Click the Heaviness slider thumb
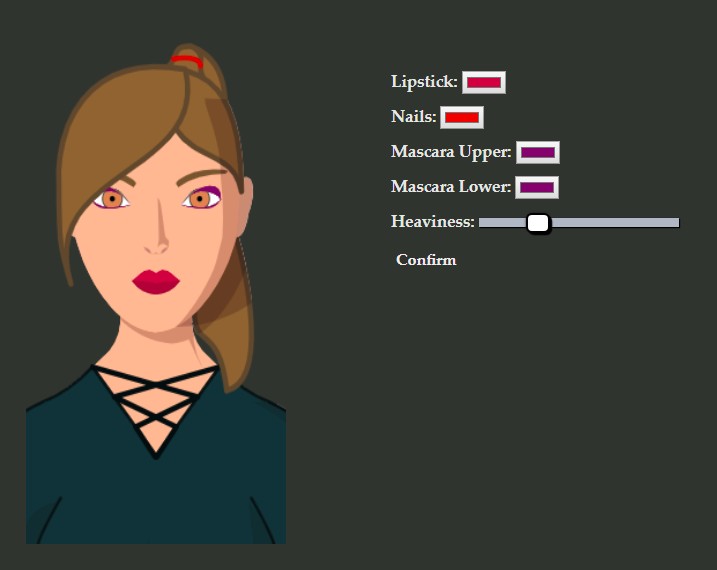The width and height of the screenshot is (717, 570). pyautogui.click(x=538, y=223)
